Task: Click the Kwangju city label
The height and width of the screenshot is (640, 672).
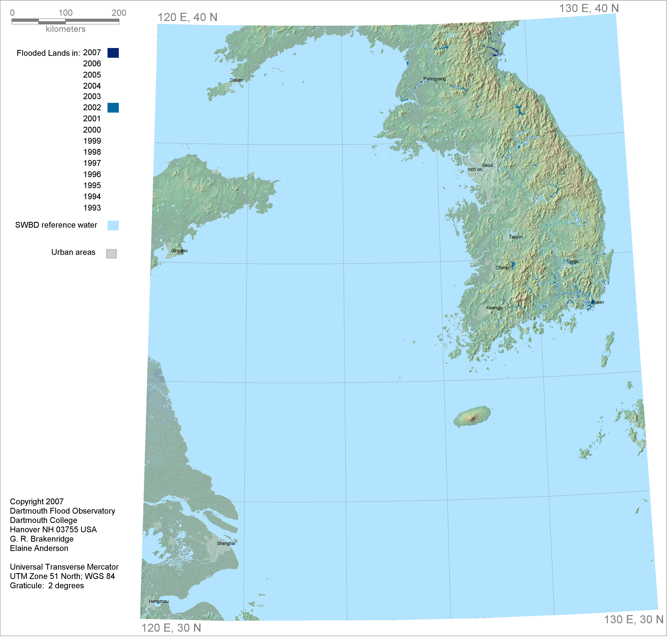Action: coord(494,308)
